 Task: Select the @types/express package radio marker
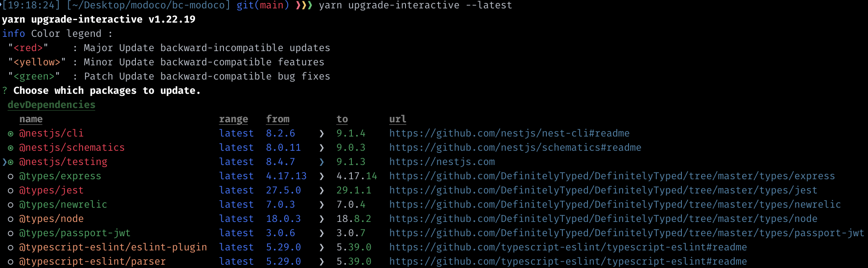[10, 176]
